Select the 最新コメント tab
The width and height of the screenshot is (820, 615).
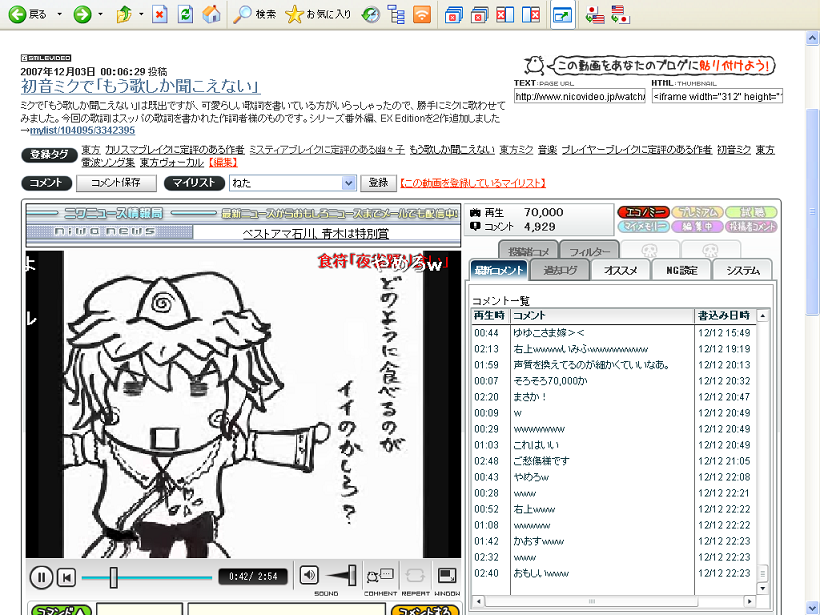click(x=498, y=270)
